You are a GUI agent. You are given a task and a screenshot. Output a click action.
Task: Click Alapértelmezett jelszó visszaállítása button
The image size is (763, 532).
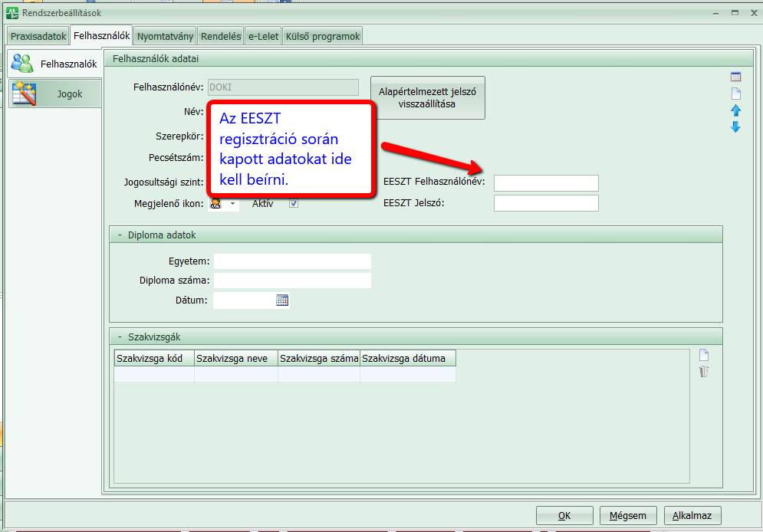427,98
